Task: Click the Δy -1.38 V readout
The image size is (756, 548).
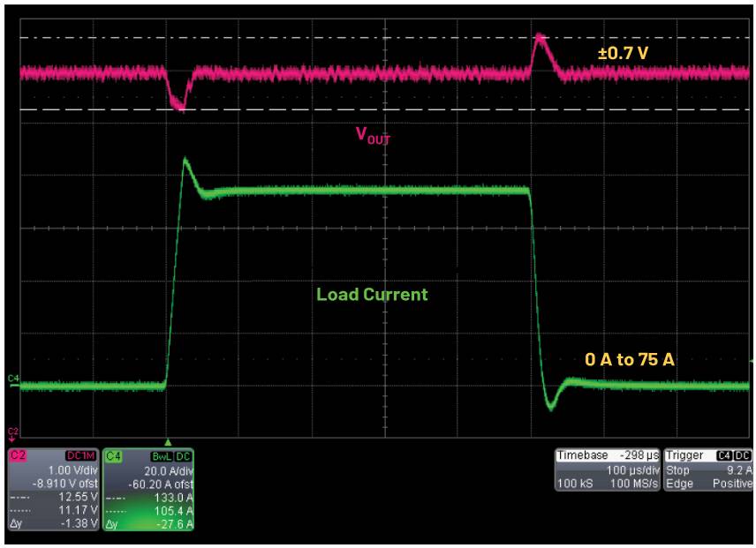Action: [x=54, y=523]
